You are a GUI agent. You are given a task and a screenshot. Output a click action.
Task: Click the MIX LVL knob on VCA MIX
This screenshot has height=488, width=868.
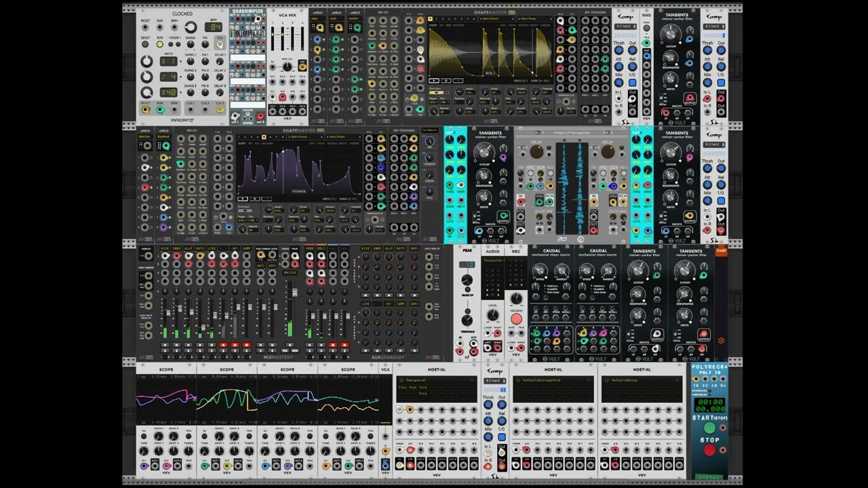288,67
